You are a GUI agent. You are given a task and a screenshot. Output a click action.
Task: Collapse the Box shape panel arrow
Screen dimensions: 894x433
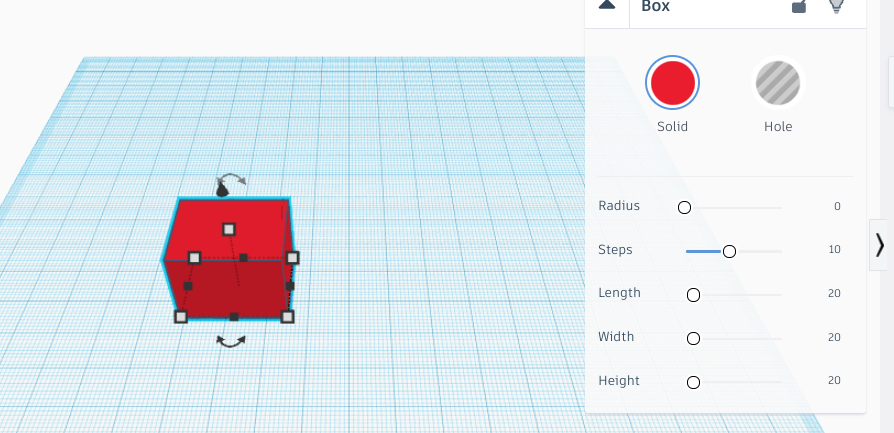[x=607, y=5]
